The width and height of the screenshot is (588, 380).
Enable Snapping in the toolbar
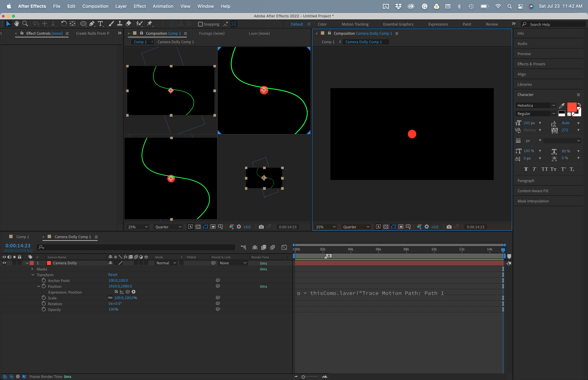tap(200, 24)
